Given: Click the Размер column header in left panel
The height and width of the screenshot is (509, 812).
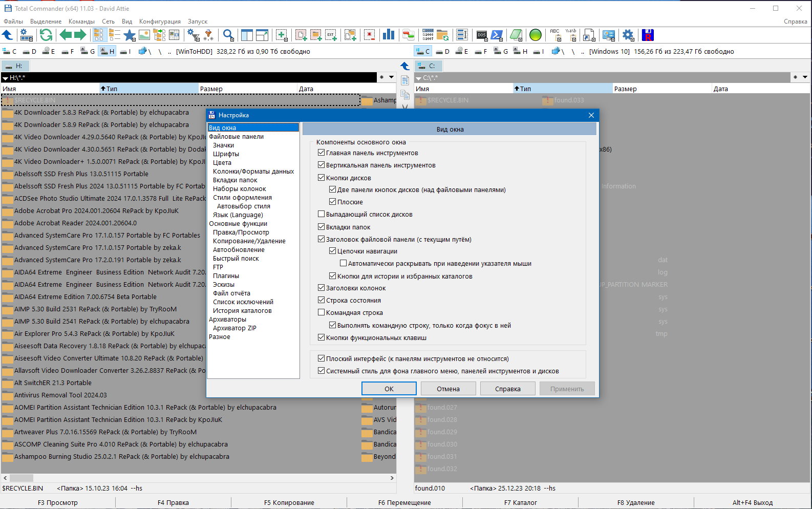Looking at the screenshot, I should pyautogui.click(x=248, y=89).
